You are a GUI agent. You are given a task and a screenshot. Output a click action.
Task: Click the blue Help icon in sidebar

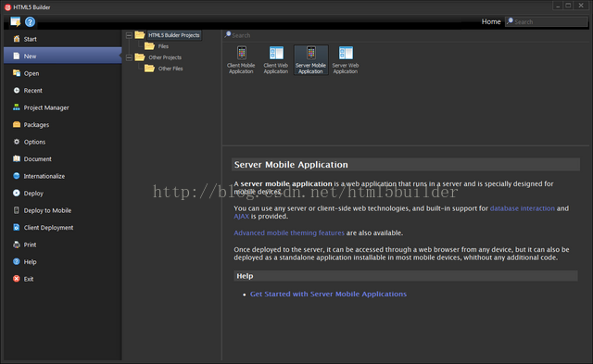coord(17,261)
